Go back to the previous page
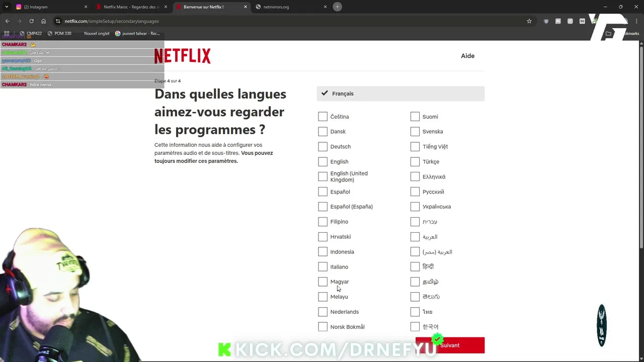 7,21
